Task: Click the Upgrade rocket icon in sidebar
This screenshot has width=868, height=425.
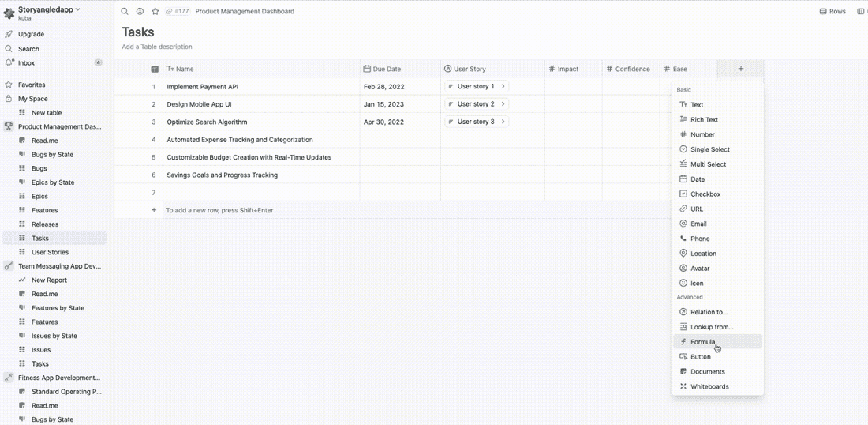Action: click(x=9, y=35)
